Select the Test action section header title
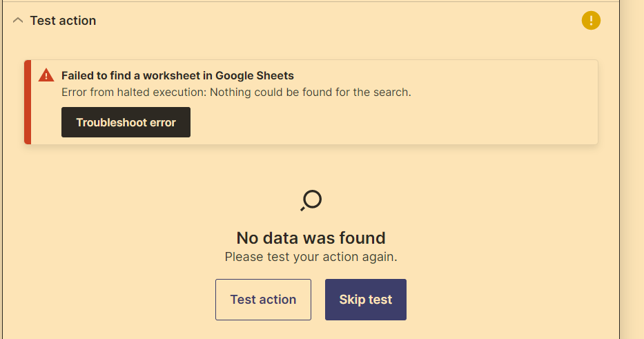This screenshot has height=339, width=644. 63,21
